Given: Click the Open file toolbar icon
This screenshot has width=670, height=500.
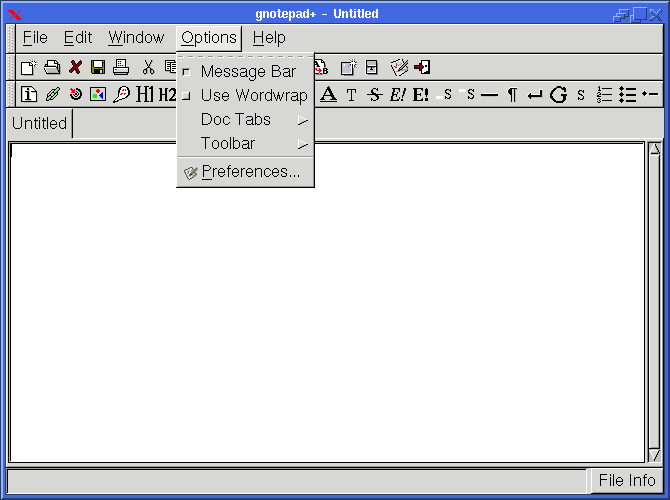Looking at the screenshot, I should pos(52,68).
